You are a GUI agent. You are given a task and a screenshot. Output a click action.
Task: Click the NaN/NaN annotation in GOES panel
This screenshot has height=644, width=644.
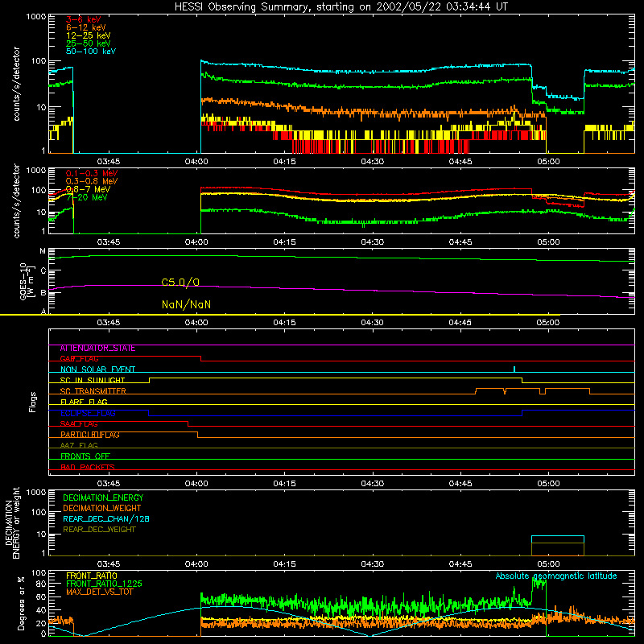point(186,304)
